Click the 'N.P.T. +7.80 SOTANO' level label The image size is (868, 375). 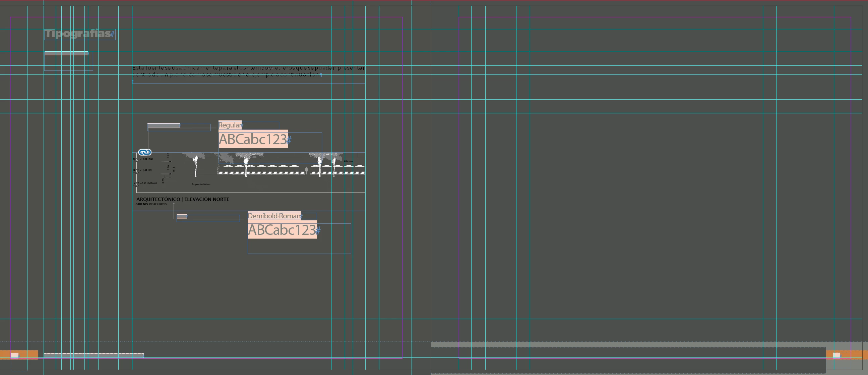(x=145, y=183)
